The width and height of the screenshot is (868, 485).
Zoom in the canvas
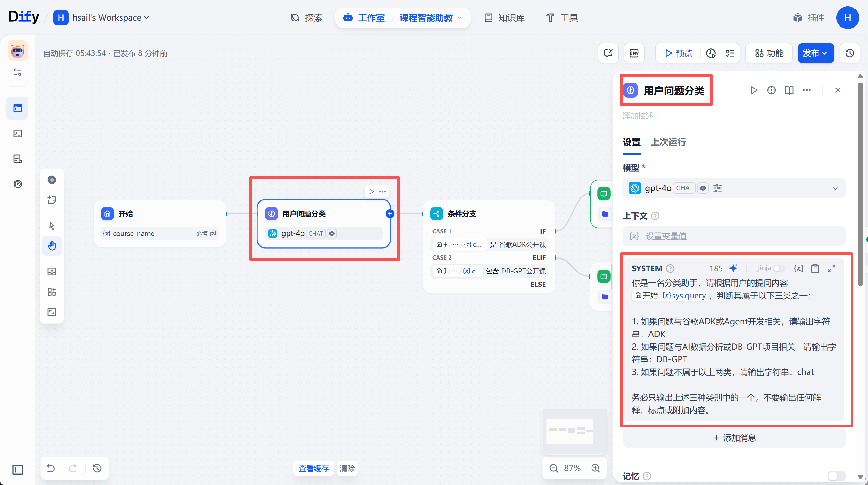click(x=596, y=468)
